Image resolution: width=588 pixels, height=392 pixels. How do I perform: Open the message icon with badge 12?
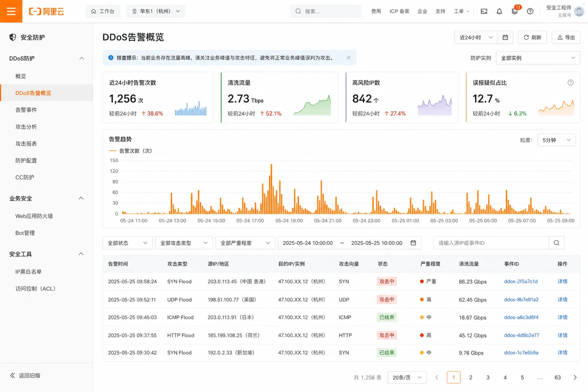(x=515, y=11)
